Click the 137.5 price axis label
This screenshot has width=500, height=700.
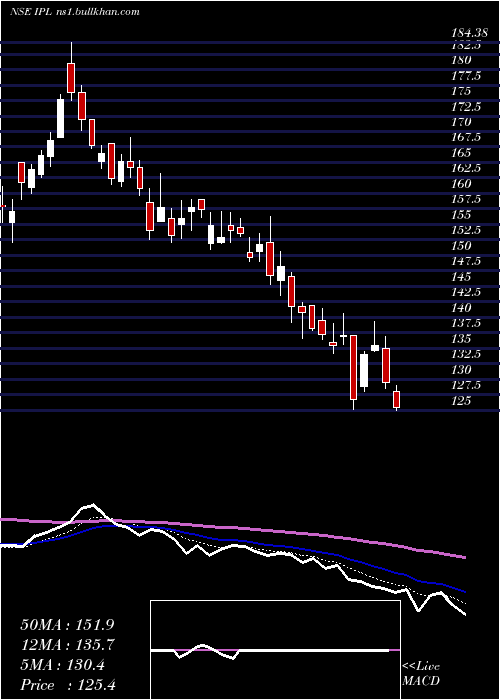coord(467,323)
